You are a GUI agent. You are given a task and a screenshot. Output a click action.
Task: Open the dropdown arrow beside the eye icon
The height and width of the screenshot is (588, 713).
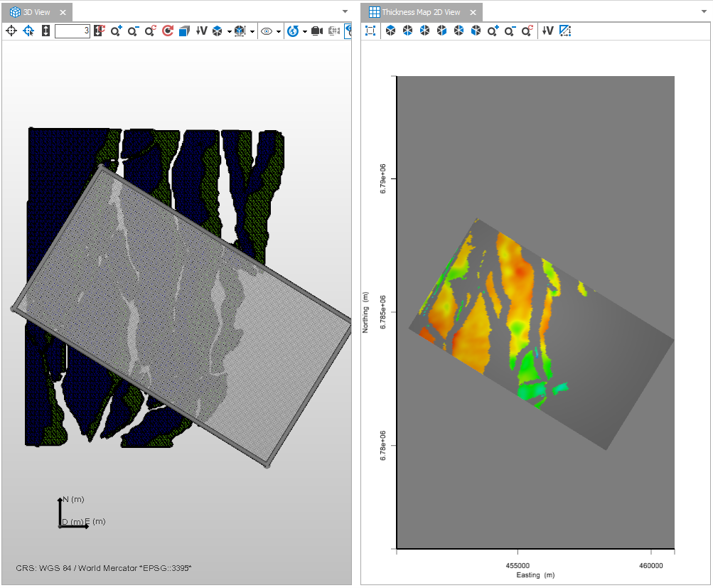coord(279,31)
